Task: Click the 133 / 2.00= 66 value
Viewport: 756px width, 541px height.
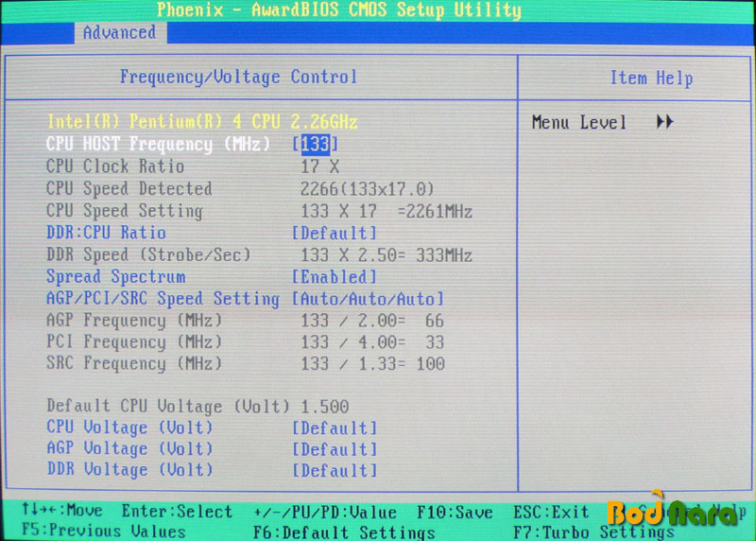Action: click(372, 321)
